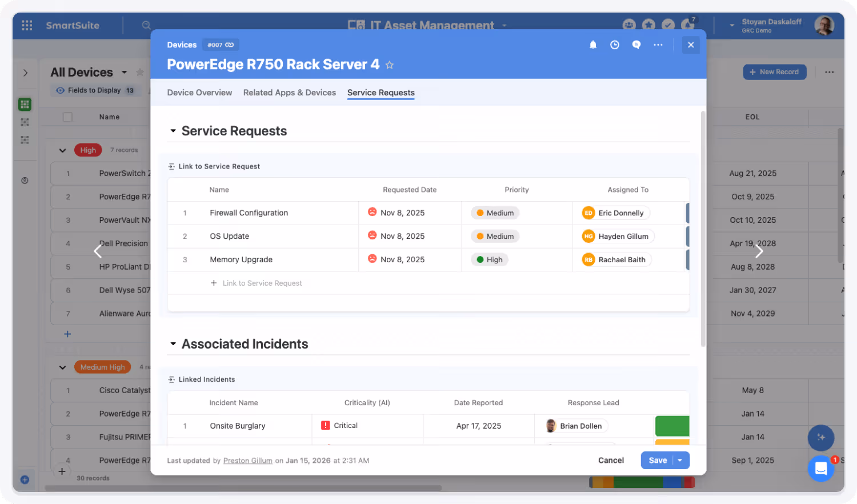The image size is (857, 504).
Task: Switch to the Device Overview tab
Action: point(199,93)
